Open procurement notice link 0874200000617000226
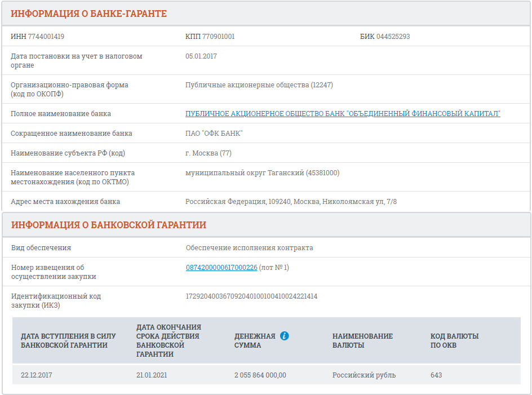Image resolution: width=532 pixels, height=395 pixels. [221, 268]
